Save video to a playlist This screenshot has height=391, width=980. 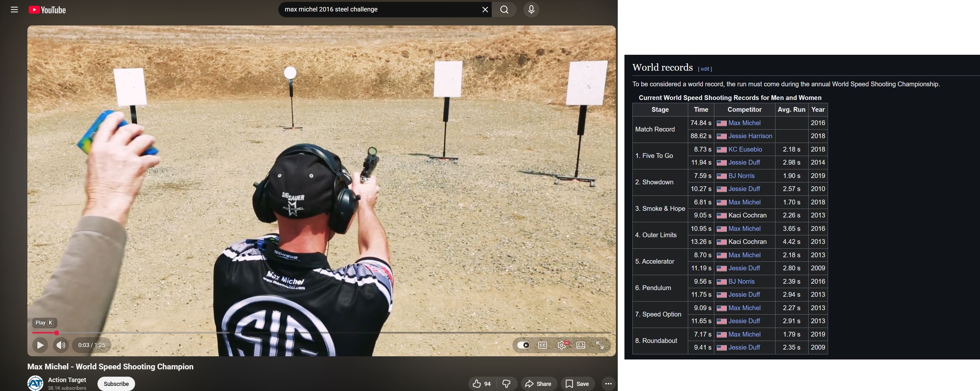pos(577,384)
